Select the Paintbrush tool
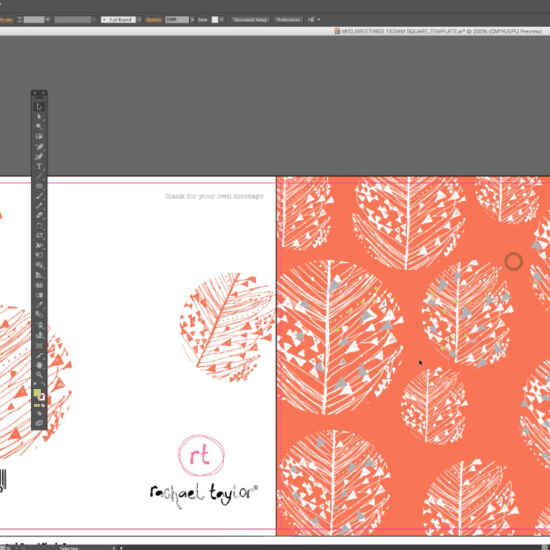The width and height of the screenshot is (550, 550). pyautogui.click(x=39, y=196)
